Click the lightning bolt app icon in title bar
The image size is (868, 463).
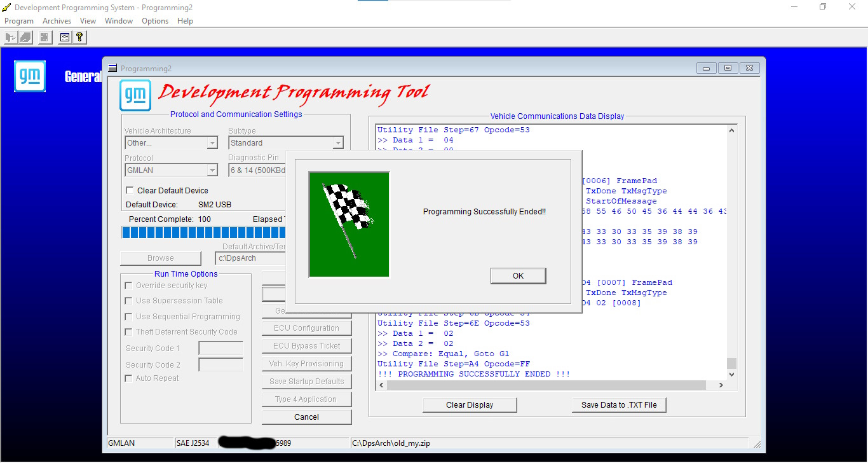[x=6, y=8]
